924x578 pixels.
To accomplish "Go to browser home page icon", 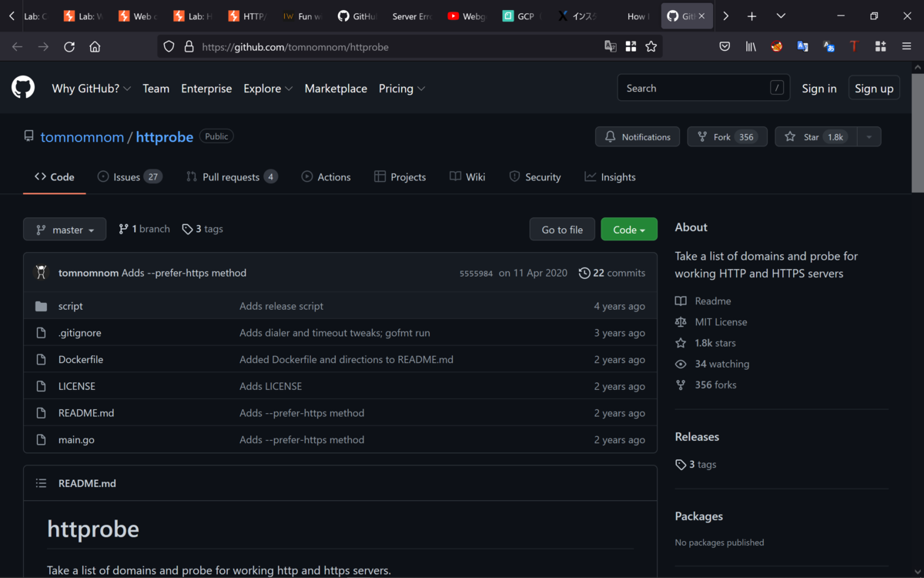I will pyautogui.click(x=95, y=47).
